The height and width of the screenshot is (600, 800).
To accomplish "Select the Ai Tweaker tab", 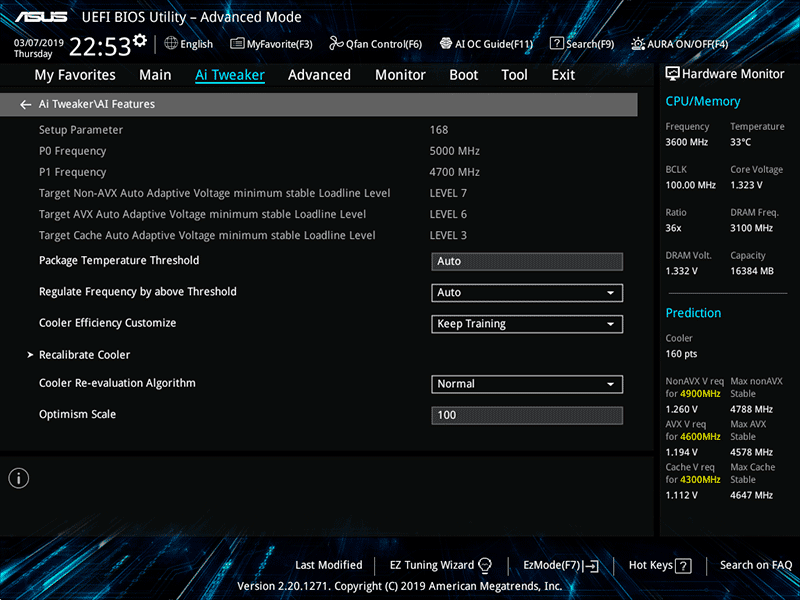I will coord(230,75).
